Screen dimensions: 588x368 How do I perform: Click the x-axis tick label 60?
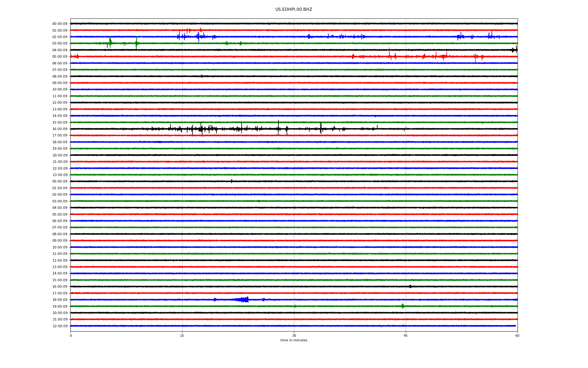(517, 335)
